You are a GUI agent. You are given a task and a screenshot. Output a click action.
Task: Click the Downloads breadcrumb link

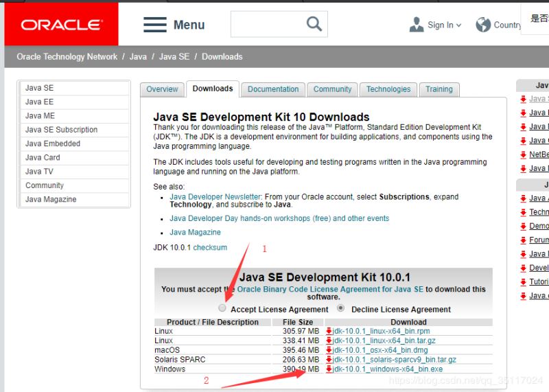[222, 57]
